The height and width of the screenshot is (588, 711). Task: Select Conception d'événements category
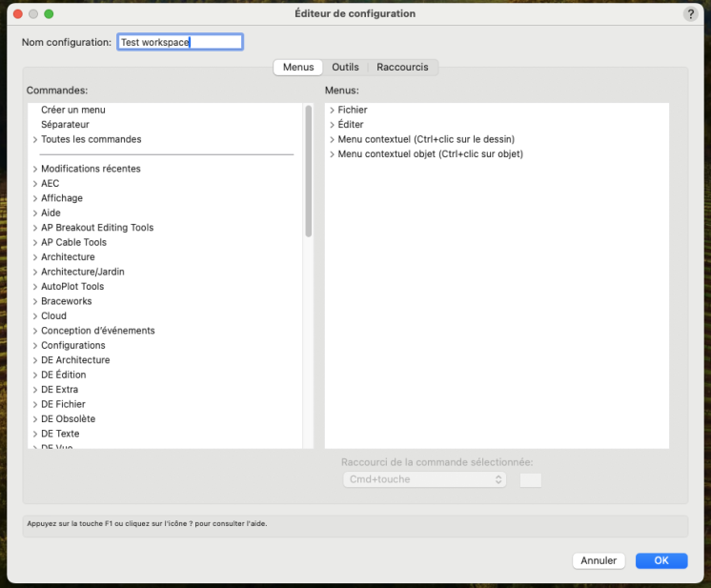point(97,331)
